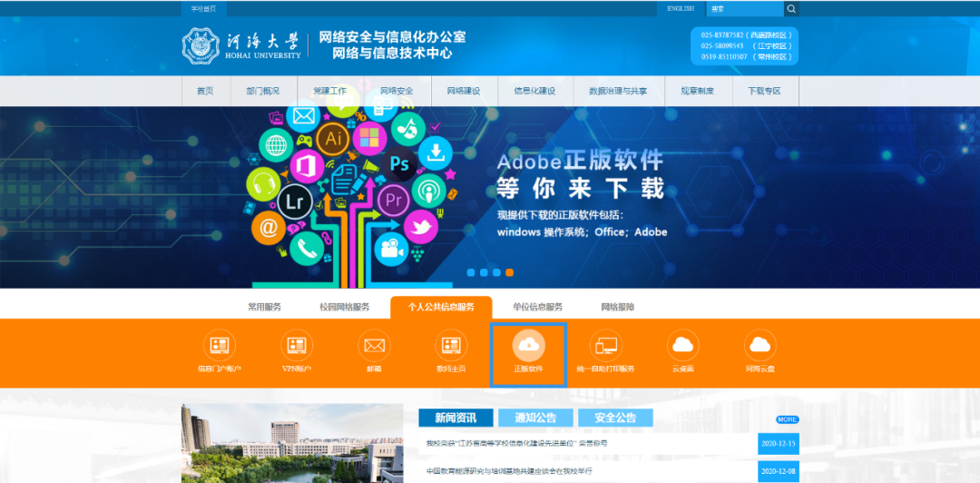This screenshot has width=980, height=483.
Task: Open the 新闻资讯 news tab
Action: coord(456,418)
